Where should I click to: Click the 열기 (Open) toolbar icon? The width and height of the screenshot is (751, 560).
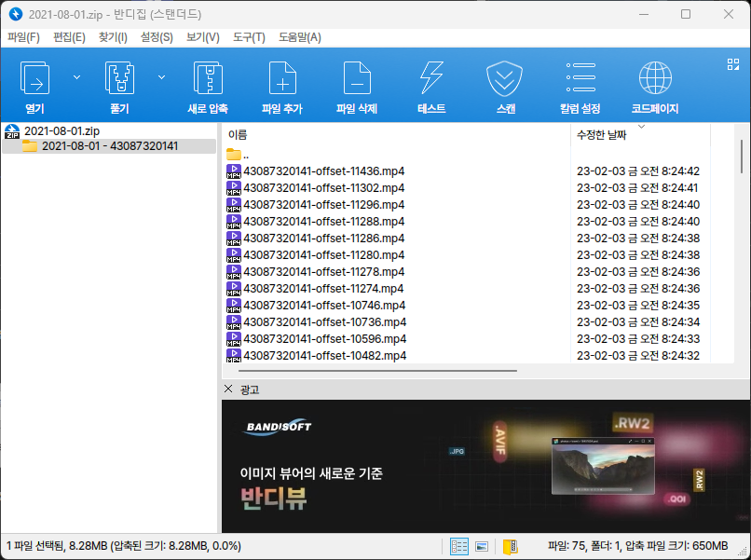point(34,78)
